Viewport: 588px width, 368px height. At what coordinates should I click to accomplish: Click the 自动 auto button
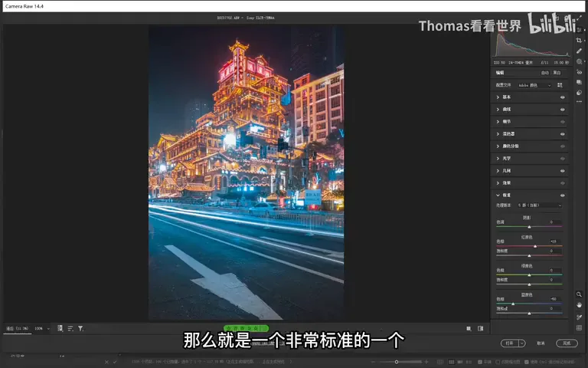544,73
